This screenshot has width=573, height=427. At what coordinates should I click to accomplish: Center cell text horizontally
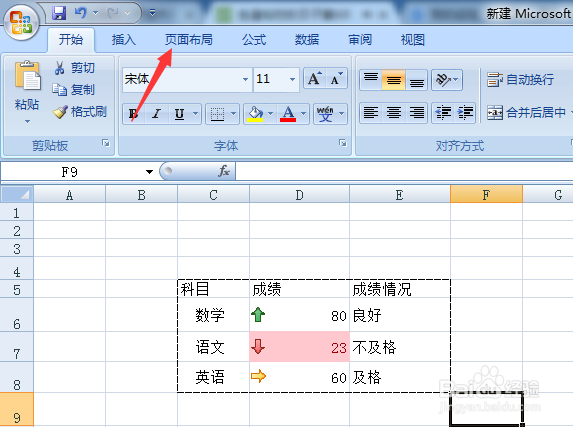(x=394, y=113)
